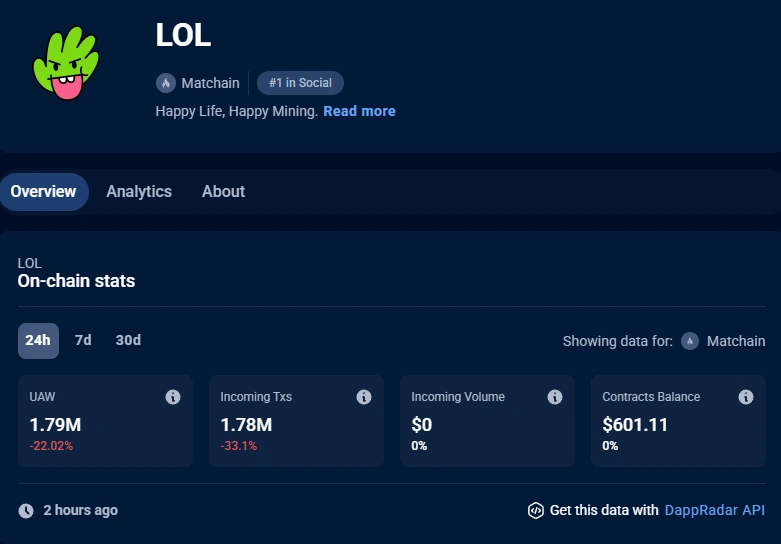
Task: Go to the About tab
Action: point(223,192)
